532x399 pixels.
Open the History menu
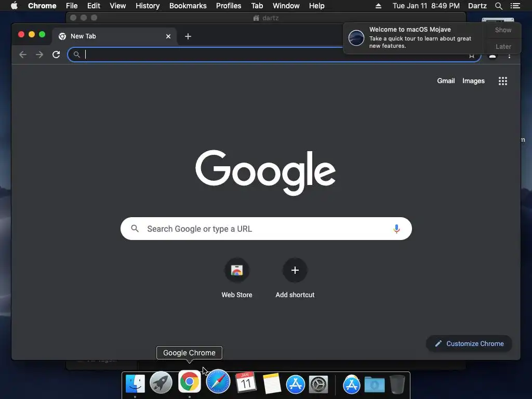[148, 6]
